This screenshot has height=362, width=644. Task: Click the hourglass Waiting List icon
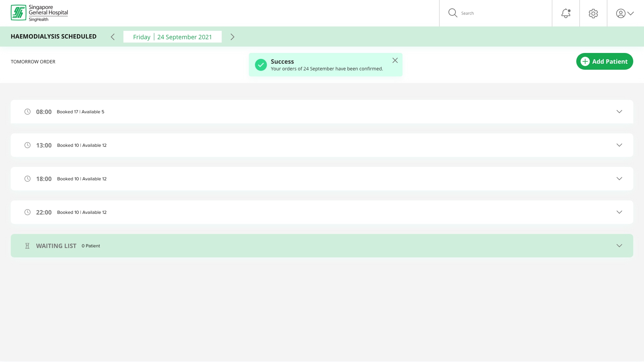(x=28, y=246)
